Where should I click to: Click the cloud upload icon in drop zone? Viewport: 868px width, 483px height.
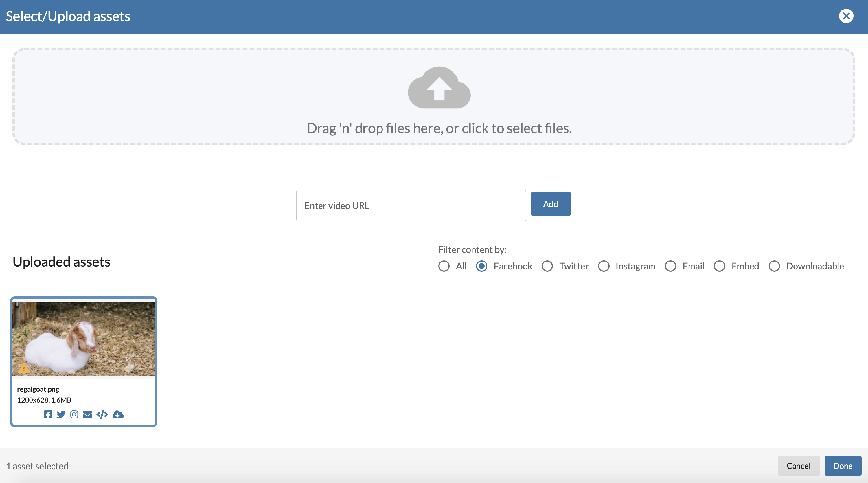click(x=439, y=87)
